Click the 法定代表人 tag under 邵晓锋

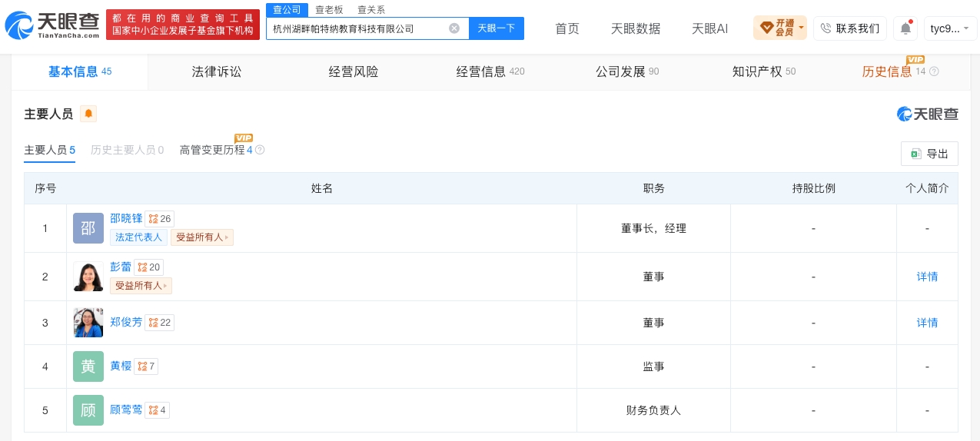click(x=139, y=237)
